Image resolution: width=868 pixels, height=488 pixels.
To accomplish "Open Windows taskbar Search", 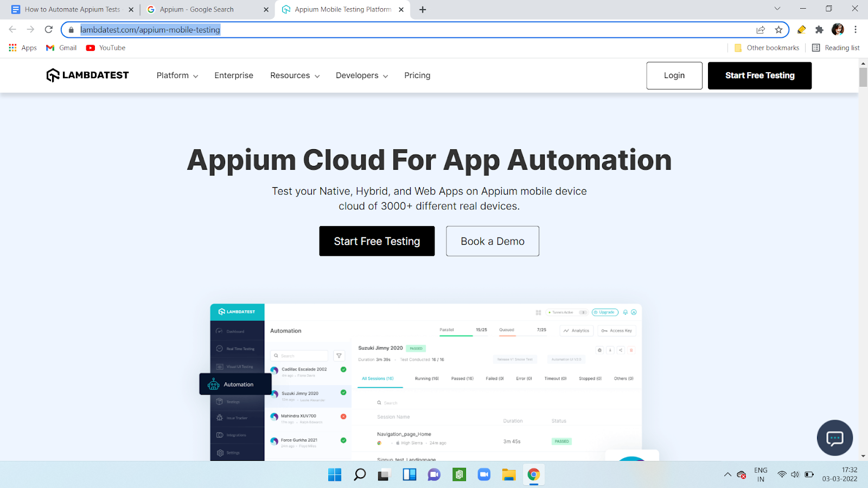I will point(360,475).
